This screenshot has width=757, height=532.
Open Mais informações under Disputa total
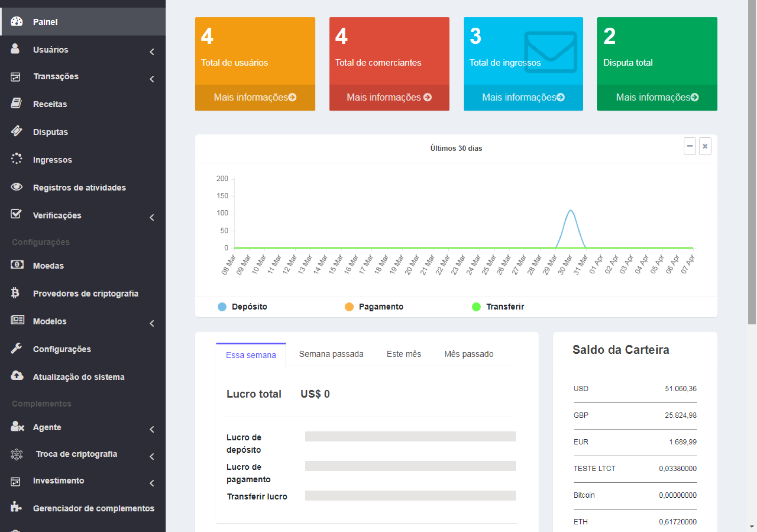(657, 97)
